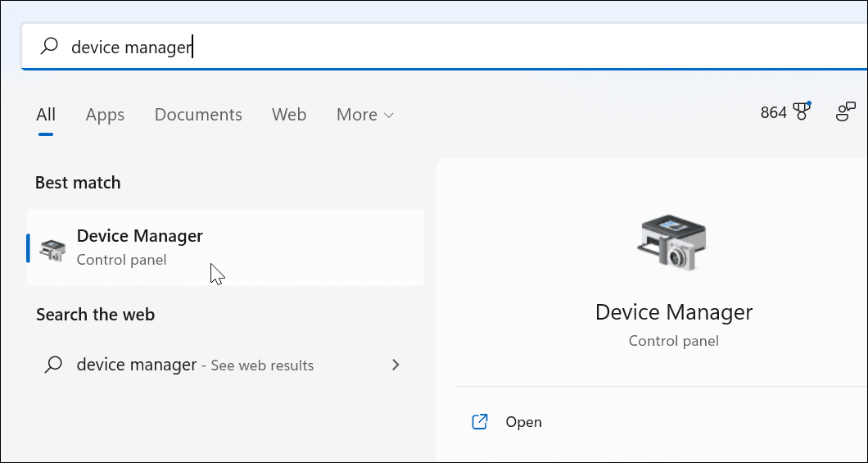Click the 864 rewards points number
This screenshot has height=463, width=868.
click(x=773, y=113)
